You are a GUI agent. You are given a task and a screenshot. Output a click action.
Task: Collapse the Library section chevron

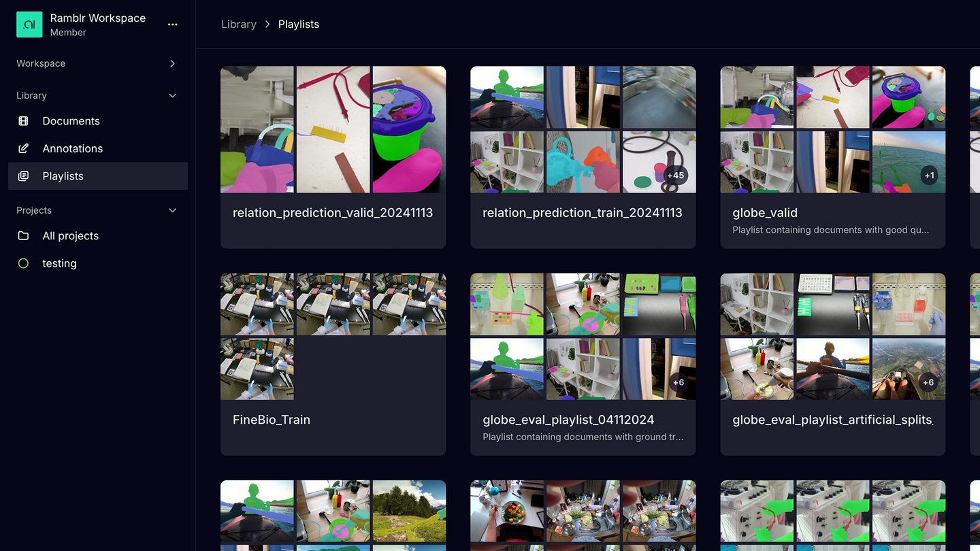(x=172, y=96)
